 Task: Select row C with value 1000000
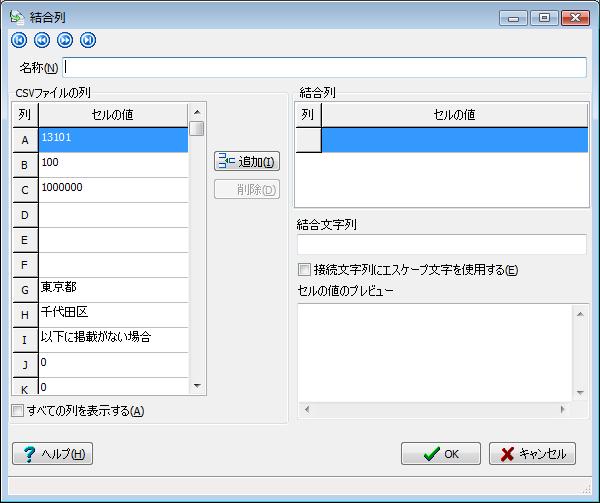112,190
